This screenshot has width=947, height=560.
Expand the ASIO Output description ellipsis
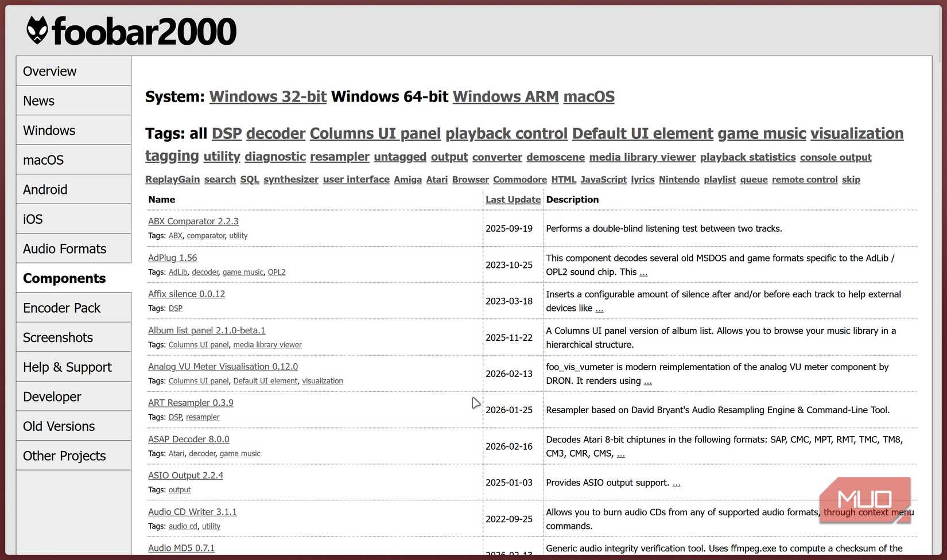tap(676, 483)
